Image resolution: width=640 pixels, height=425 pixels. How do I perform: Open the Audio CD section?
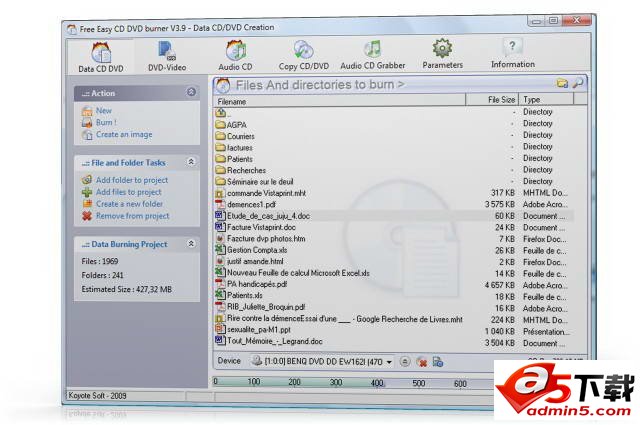click(x=235, y=56)
